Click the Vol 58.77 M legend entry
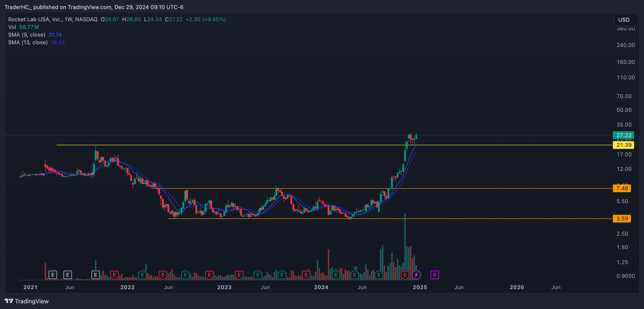 click(23, 27)
